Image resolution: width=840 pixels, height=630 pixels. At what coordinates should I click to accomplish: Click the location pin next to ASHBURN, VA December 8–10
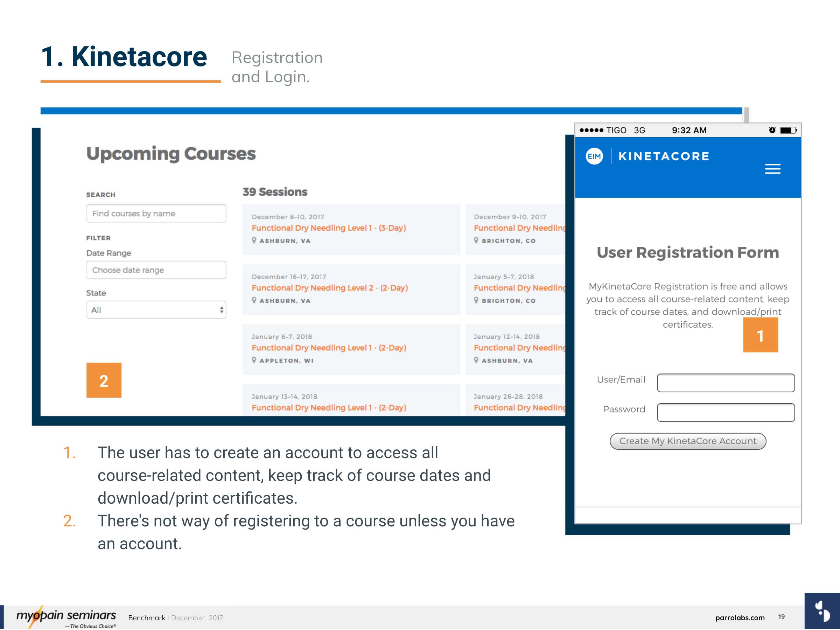pos(254,240)
